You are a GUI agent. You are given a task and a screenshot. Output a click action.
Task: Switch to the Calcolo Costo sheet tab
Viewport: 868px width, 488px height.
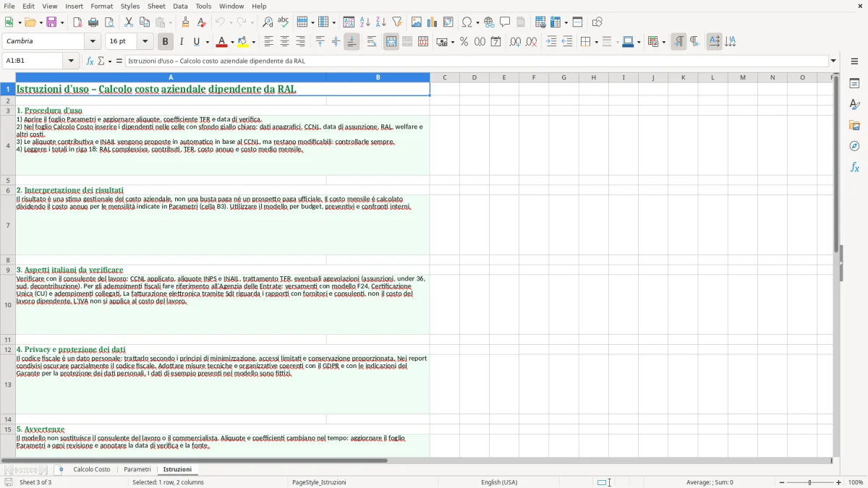(92, 469)
